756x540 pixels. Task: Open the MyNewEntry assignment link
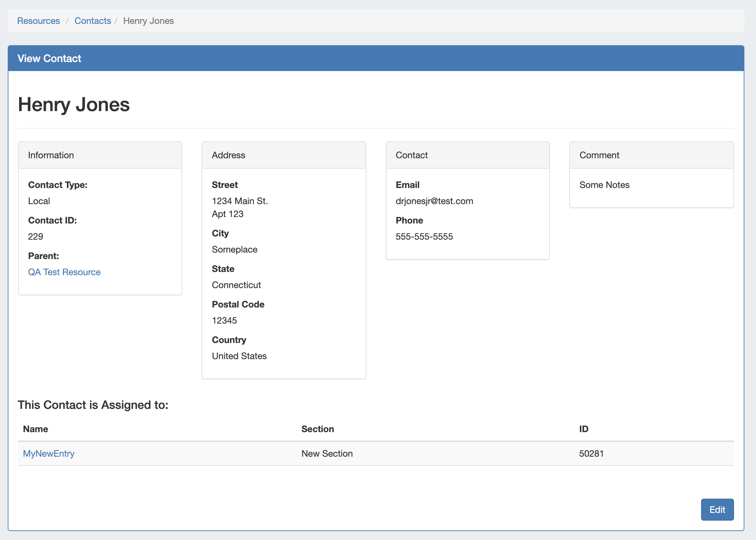coord(48,453)
